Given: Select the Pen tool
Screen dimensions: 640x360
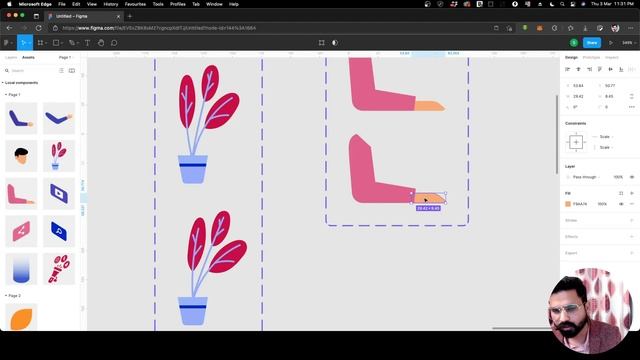Looking at the screenshot, I should 71,42.
